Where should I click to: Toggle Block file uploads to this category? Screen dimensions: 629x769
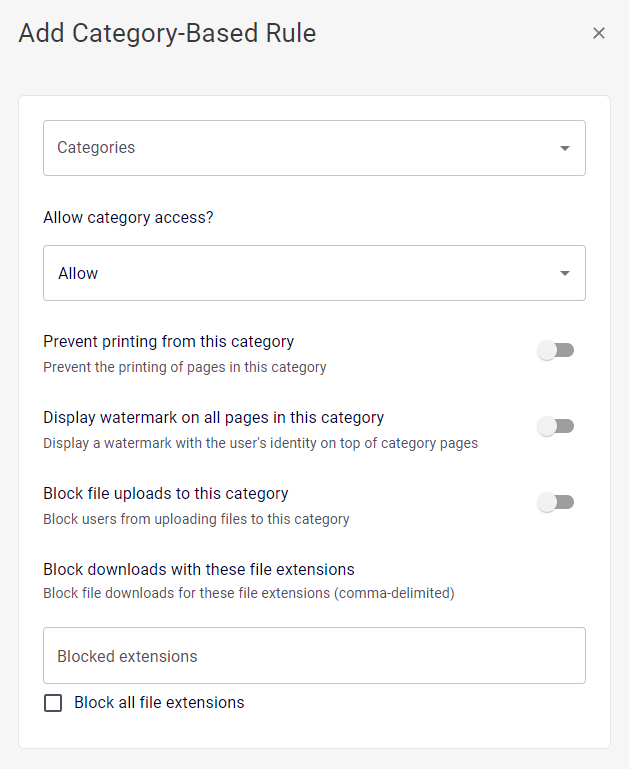pos(555,502)
